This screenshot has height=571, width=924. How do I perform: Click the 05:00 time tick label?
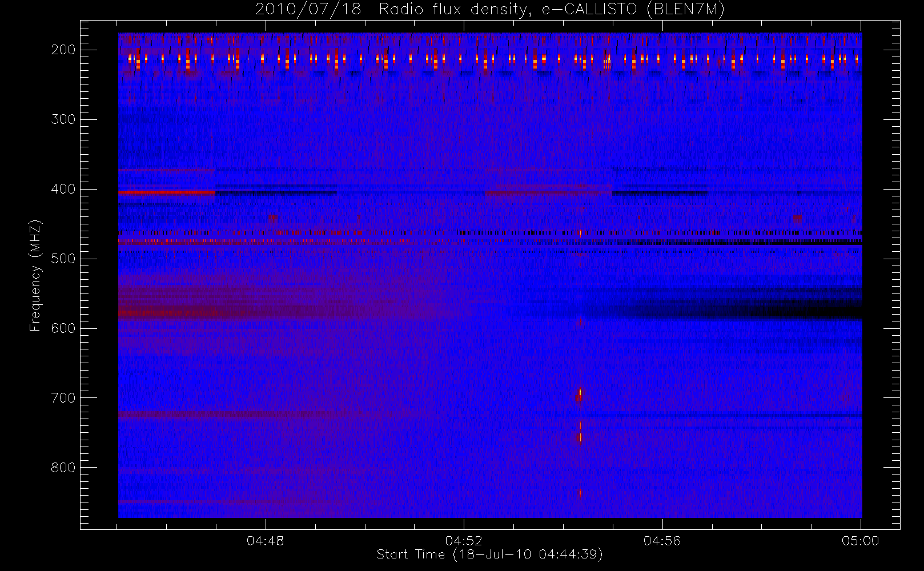click(x=861, y=541)
